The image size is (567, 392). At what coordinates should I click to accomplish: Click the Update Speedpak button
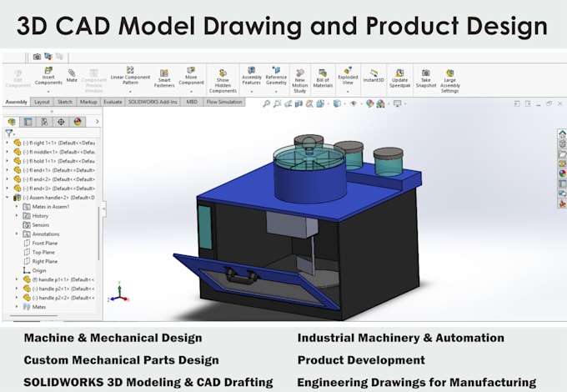click(399, 78)
